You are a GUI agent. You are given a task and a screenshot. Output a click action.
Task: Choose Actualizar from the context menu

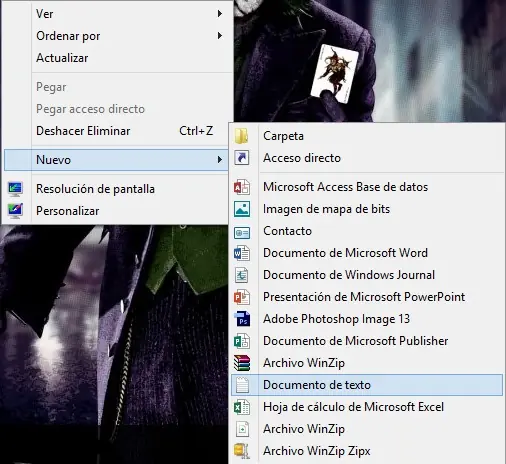tap(62, 58)
